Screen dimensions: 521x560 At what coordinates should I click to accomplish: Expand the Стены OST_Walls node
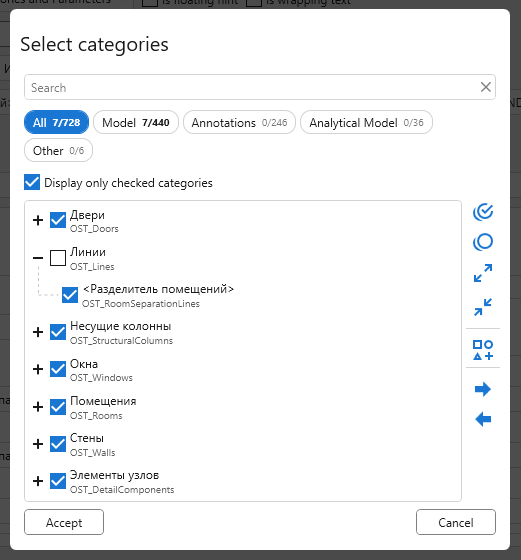[x=38, y=444]
